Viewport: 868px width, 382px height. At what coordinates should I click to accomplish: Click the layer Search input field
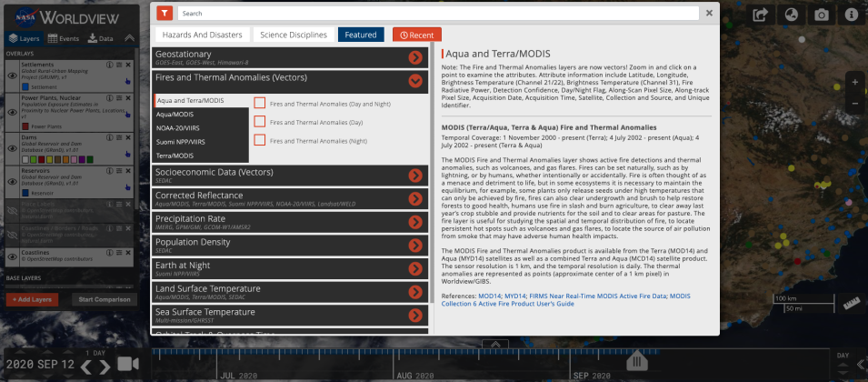pyautogui.click(x=438, y=14)
